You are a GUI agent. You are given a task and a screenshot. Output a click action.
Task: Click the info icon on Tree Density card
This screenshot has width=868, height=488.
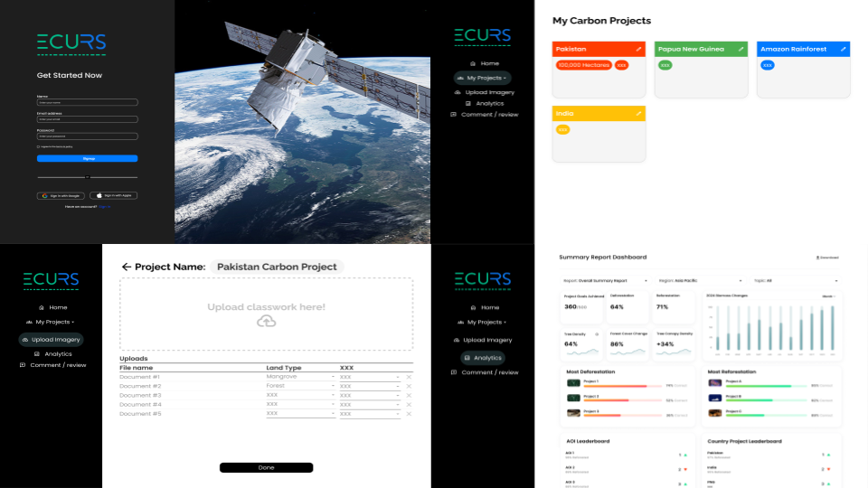[596, 334]
